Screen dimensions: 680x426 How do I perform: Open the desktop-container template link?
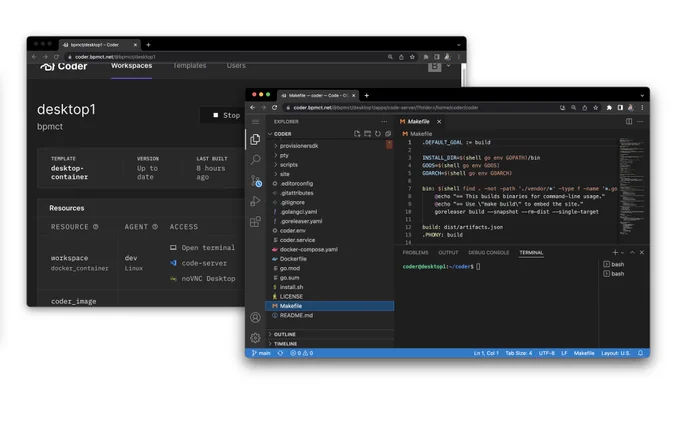point(69,173)
